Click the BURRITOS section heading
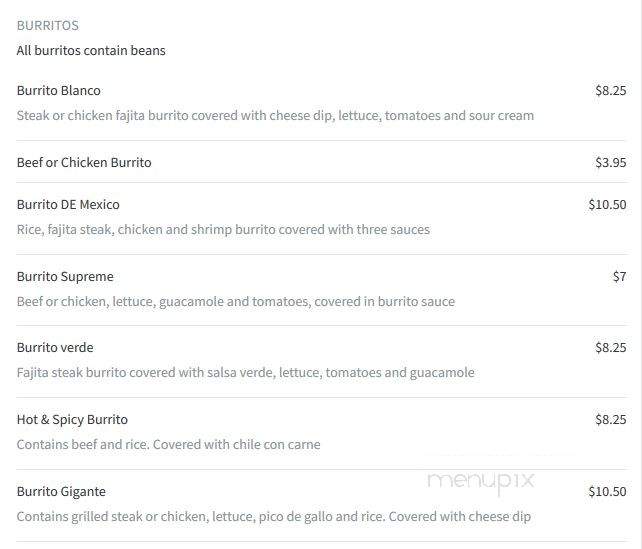 coord(47,25)
